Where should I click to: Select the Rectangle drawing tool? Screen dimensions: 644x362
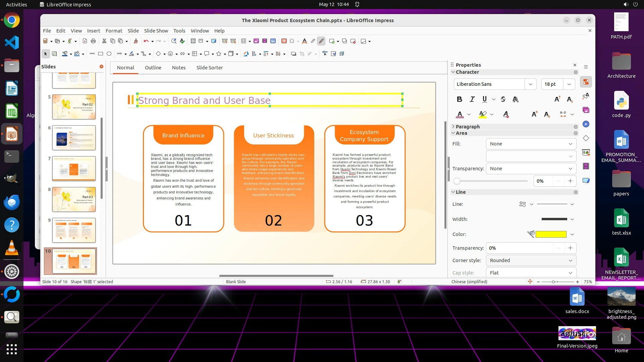(x=100, y=54)
